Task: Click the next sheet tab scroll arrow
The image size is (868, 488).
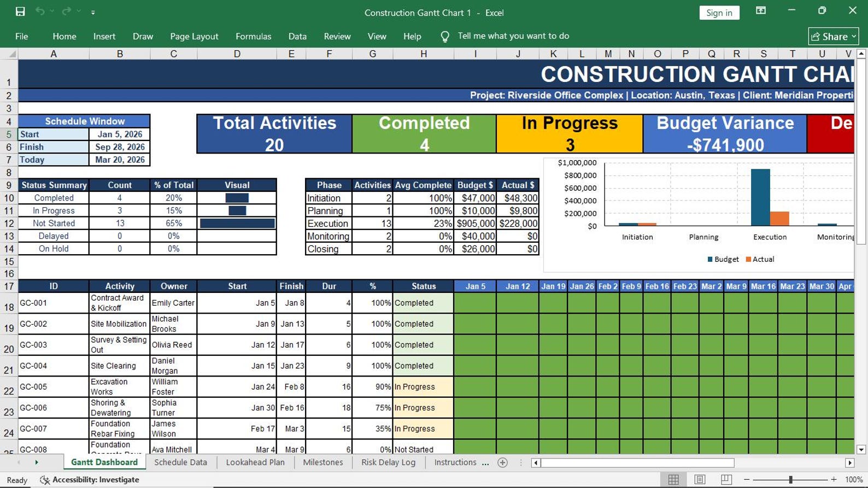Action: pos(37,462)
